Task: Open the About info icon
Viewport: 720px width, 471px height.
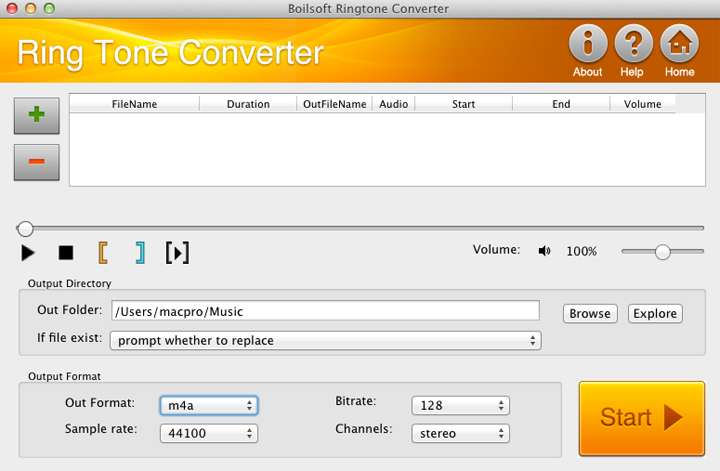Action: click(588, 44)
